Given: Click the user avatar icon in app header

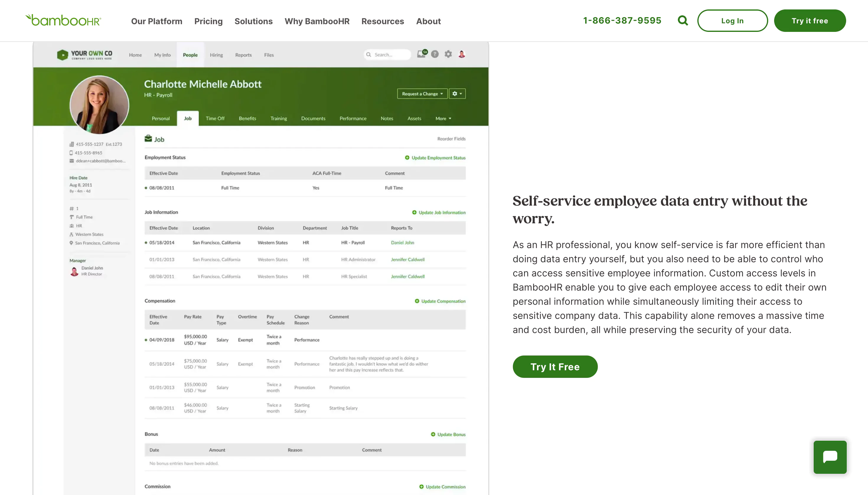Looking at the screenshot, I should [x=462, y=54].
